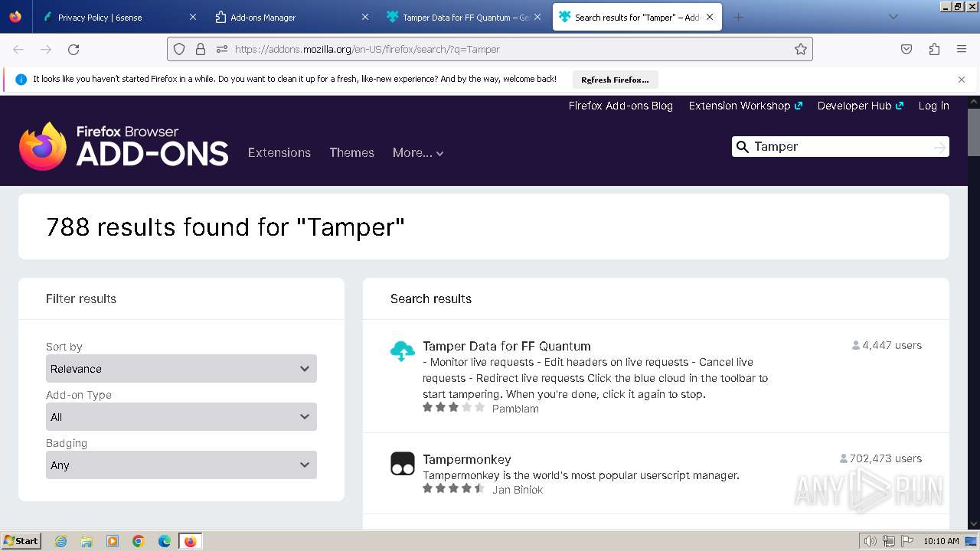
Task: Click the forward navigation arrow
Action: [x=46, y=49]
